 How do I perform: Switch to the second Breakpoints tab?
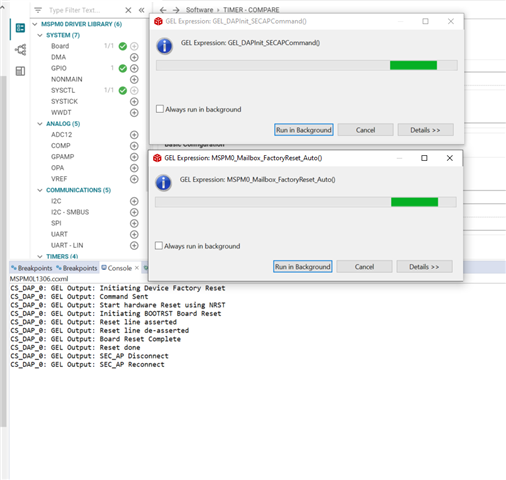[77, 268]
